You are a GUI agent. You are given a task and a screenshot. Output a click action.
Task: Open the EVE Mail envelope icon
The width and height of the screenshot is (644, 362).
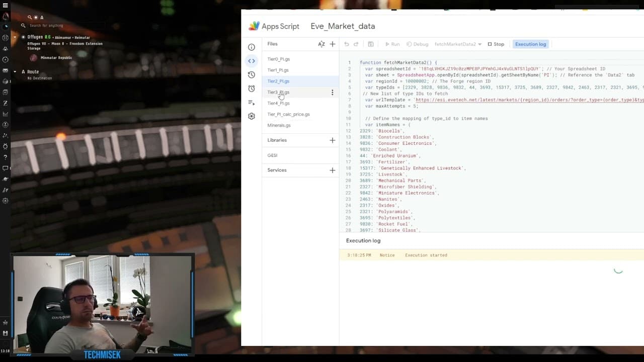pos(6,70)
